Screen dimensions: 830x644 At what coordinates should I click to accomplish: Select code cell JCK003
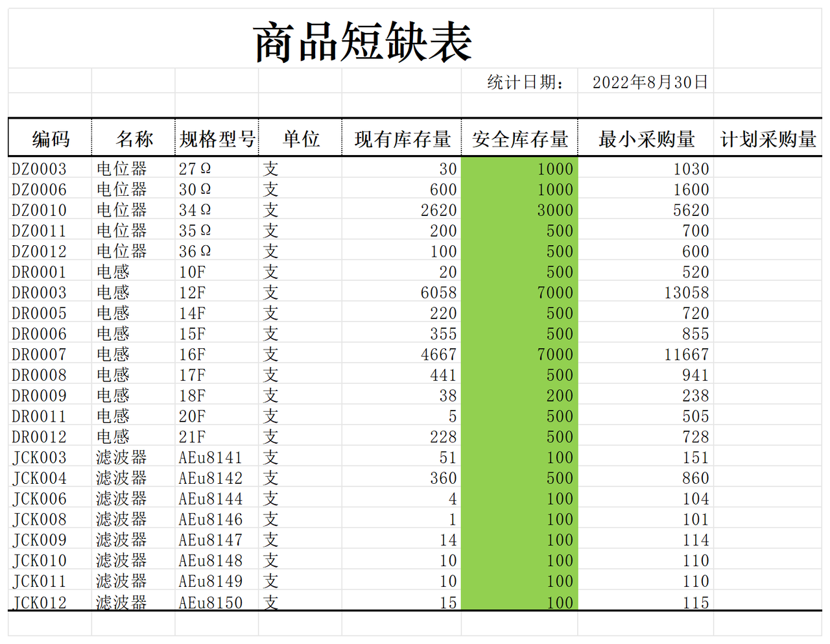(50, 457)
